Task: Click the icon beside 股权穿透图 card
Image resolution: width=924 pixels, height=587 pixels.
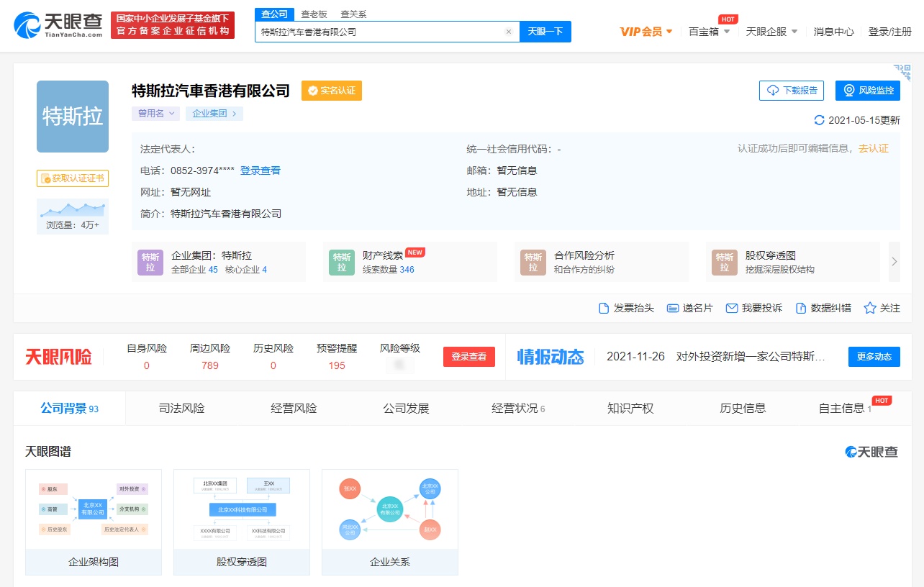Action: tap(725, 262)
